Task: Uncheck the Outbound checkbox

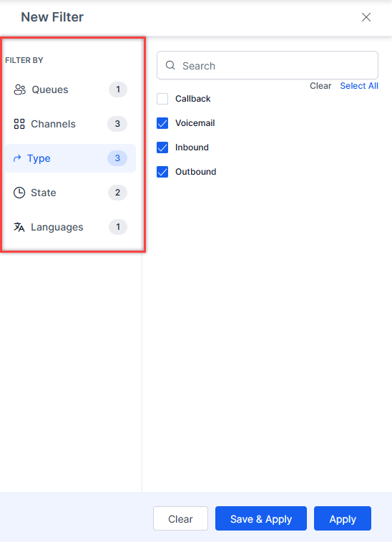Action: tap(162, 172)
